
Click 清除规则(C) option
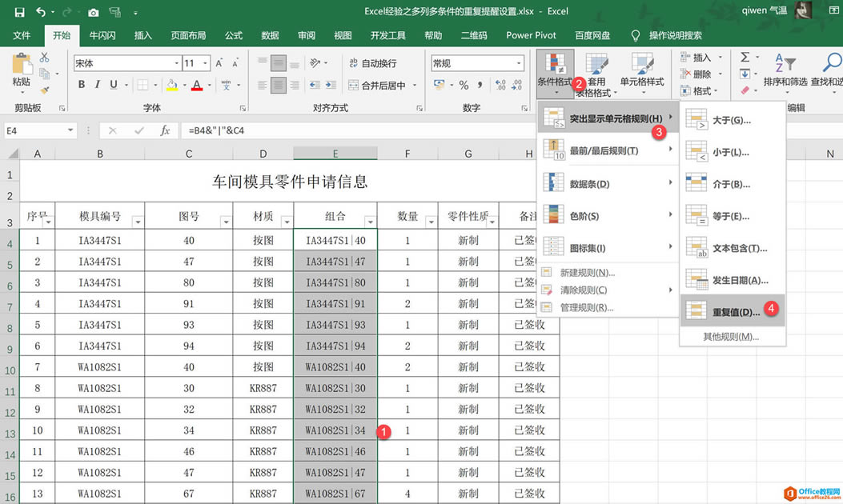pos(608,290)
